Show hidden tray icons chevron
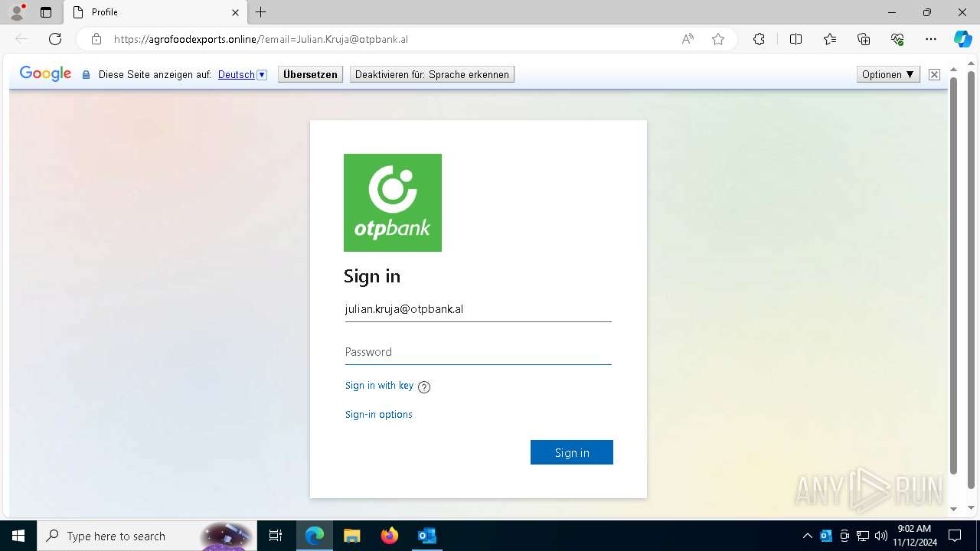Image resolution: width=980 pixels, height=551 pixels. click(x=808, y=536)
